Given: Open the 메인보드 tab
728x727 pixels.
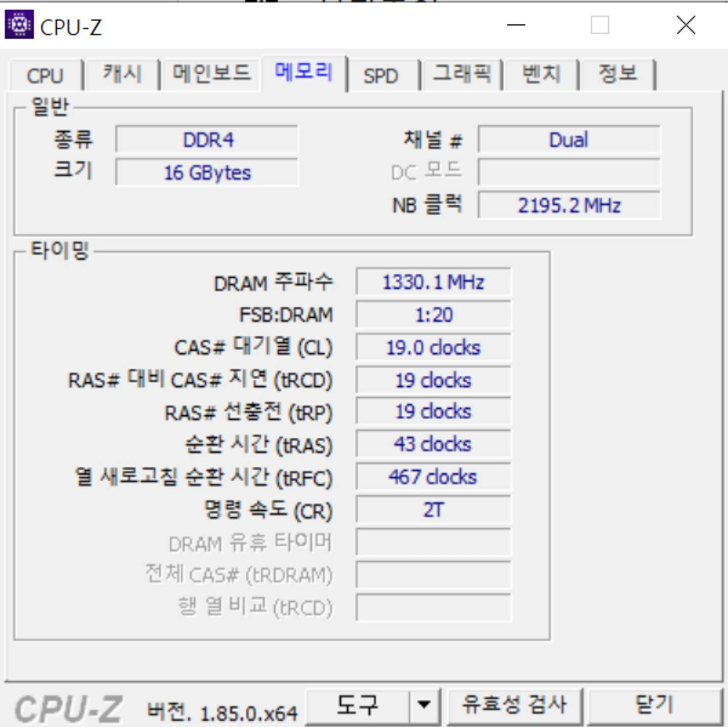Looking at the screenshot, I should (x=211, y=74).
